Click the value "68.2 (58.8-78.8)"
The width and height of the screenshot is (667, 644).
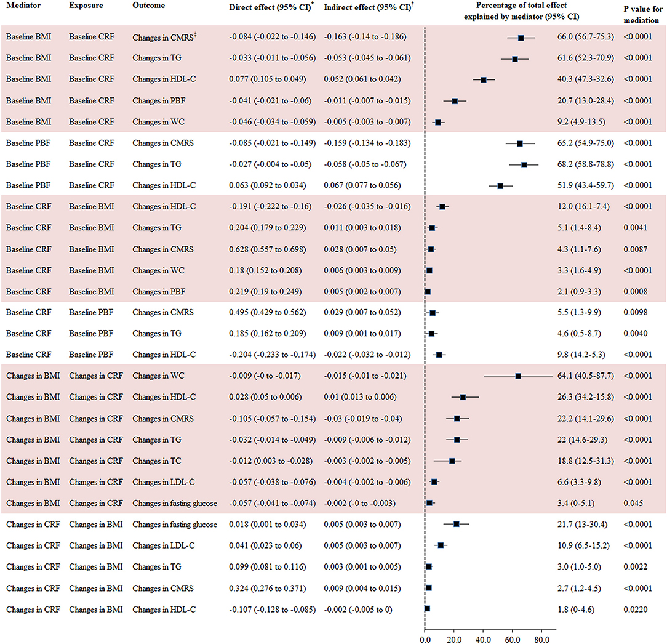585,164
